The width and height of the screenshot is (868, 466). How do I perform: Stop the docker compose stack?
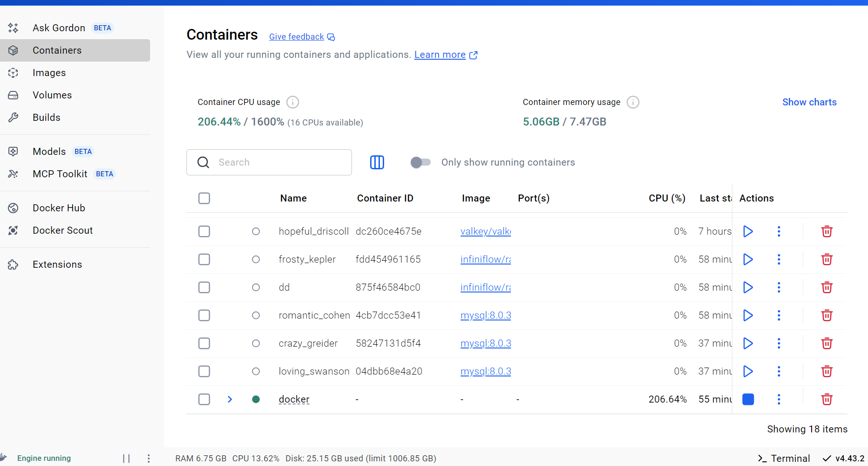748,399
